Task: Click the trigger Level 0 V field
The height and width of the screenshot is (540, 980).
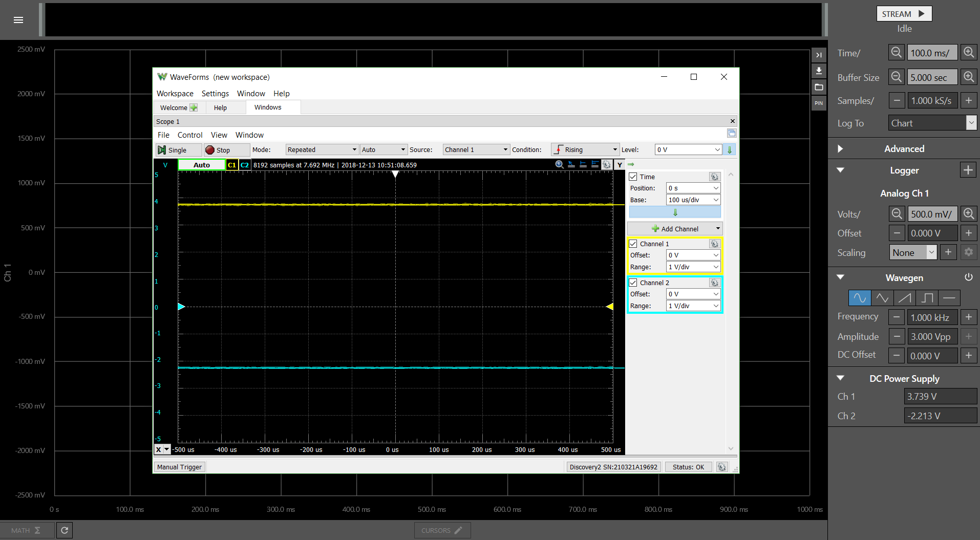Action: pos(688,149)
